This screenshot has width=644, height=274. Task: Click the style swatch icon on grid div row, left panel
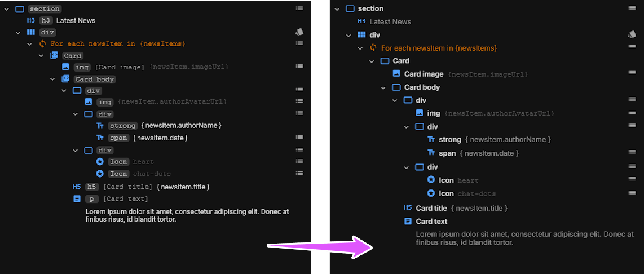299,32
